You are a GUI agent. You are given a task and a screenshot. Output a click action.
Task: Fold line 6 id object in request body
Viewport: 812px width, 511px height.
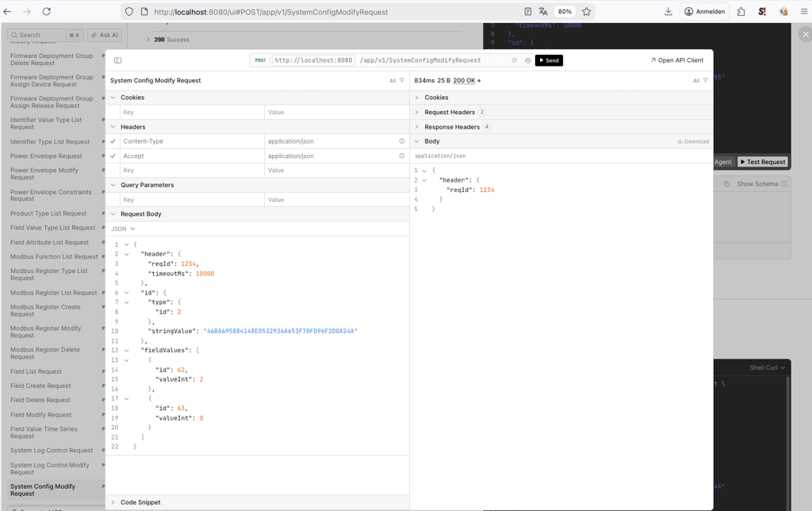[x=126, y=293]
